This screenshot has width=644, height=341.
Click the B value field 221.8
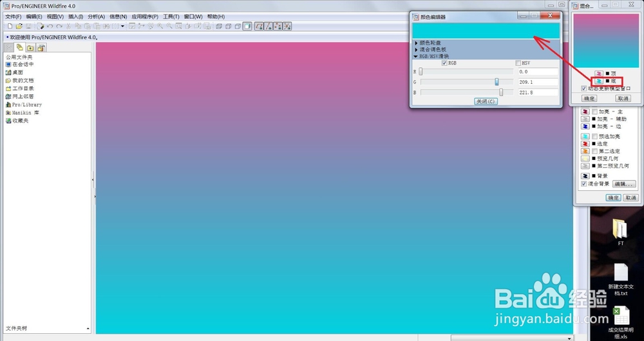538,92
